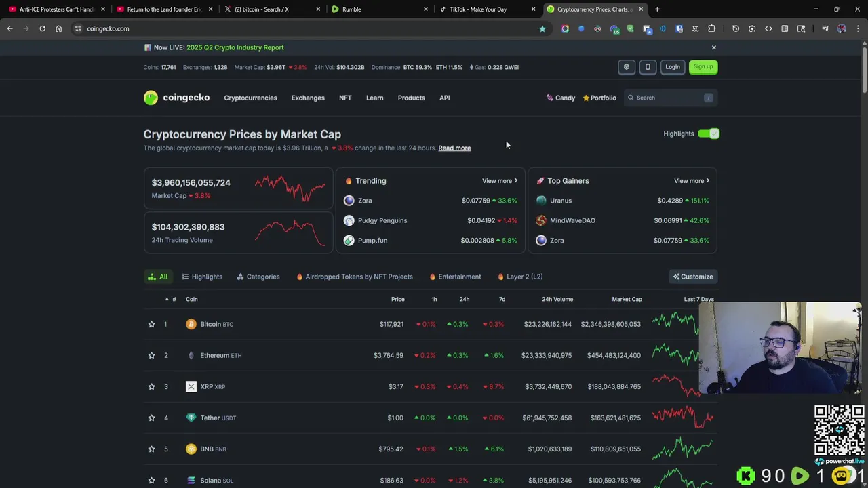
Task: Click the Read more link
Action: (454, 148)
